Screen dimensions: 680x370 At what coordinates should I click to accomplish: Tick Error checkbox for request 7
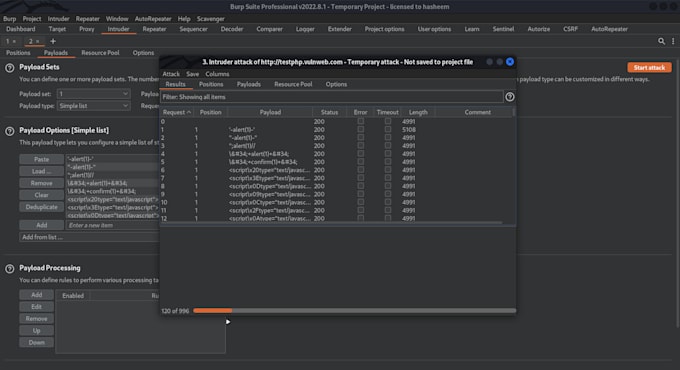(360, 178)
